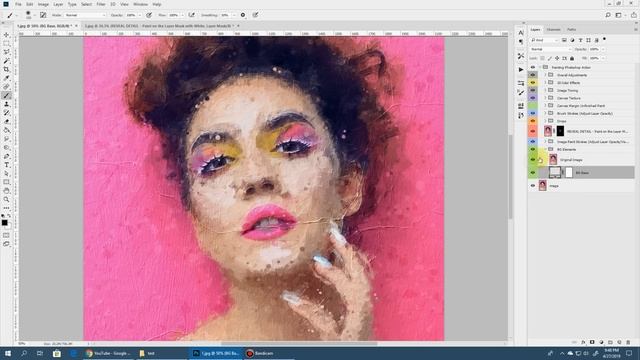This screenshot has height=360, width=640.
Task: Select the Type tool
Action: [6, 165]
